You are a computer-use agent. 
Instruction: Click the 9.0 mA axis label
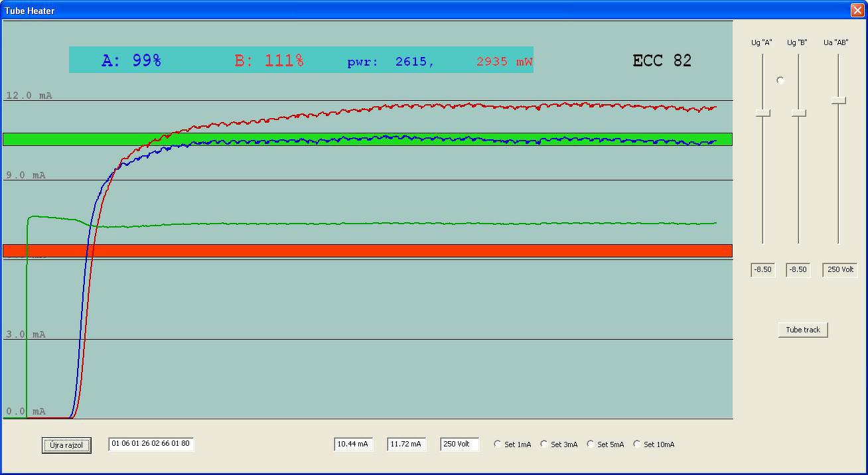(x=26, y=175)
